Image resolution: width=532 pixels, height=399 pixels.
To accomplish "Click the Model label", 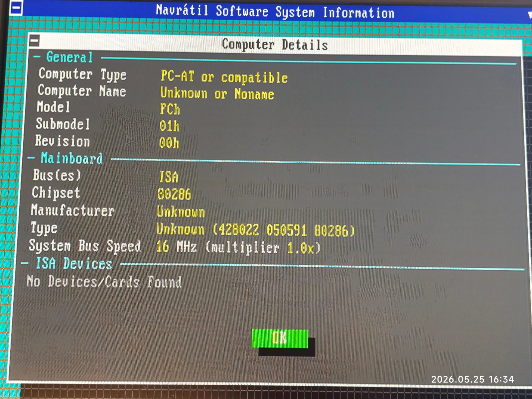I will point(53,107).
